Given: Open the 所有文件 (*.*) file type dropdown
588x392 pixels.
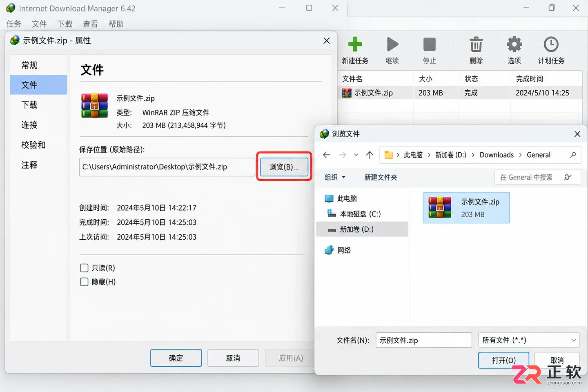Looking at the screenshot, I should 529,340.
